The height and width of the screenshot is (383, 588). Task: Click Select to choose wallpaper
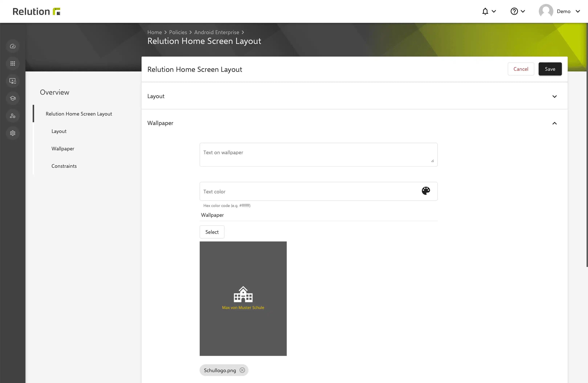(x=212, y=232)
